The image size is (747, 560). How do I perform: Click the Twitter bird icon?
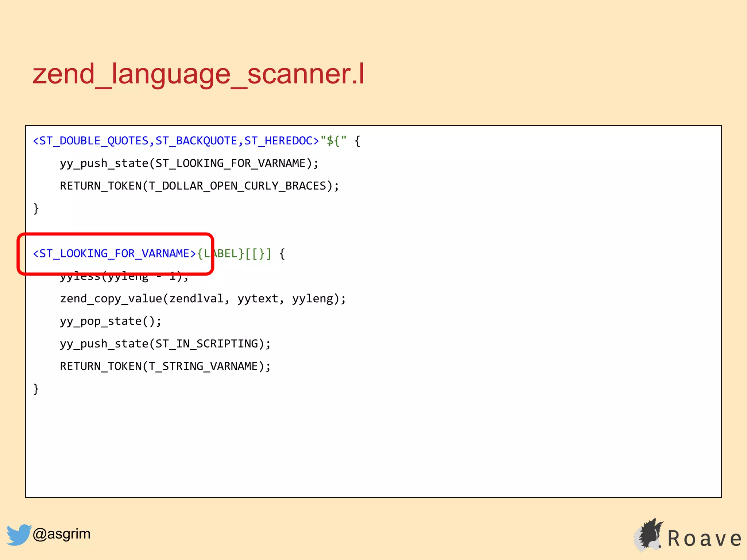pos(19,534)
